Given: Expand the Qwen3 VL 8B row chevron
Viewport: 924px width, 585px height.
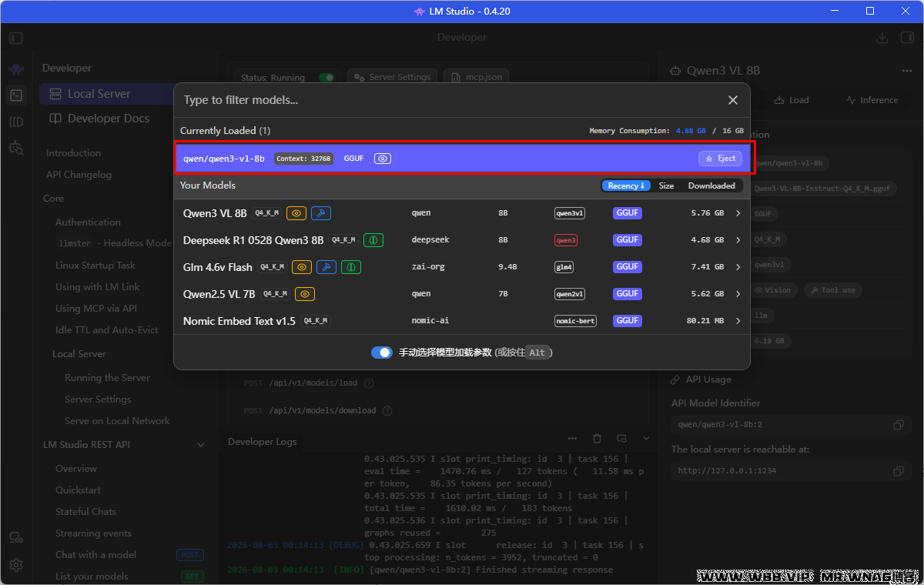Looking at the screenshot, I should (x=738, y=213).
